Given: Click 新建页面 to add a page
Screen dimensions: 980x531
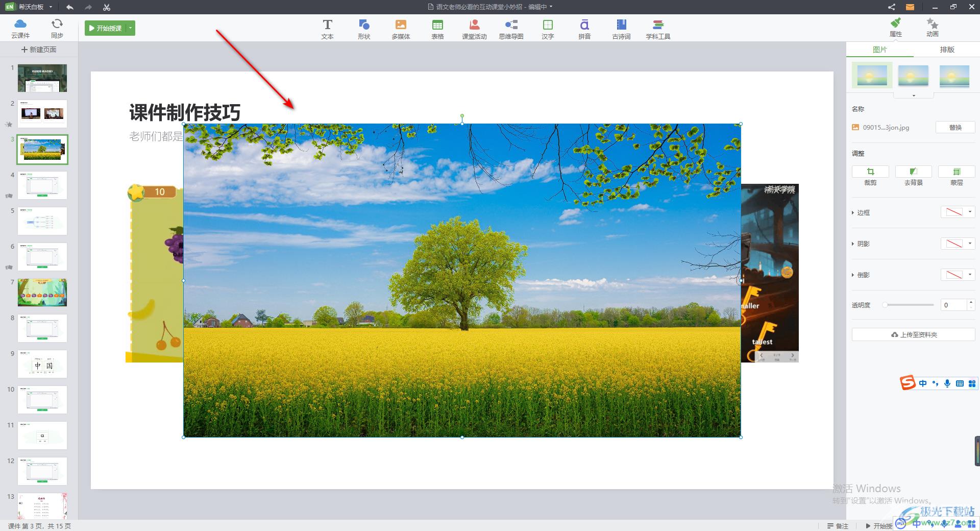Looking at the screenshot, I should tap(39, 50).
